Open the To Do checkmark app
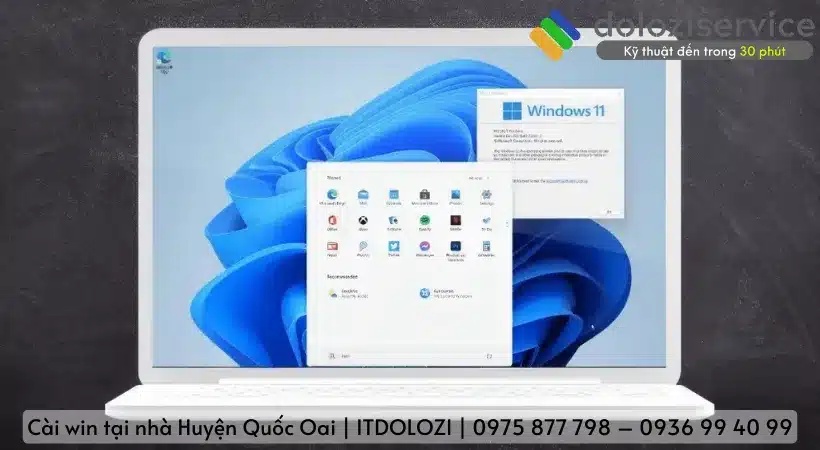The width and height of the screenshot is (820, 450). (x=486, y=223)
